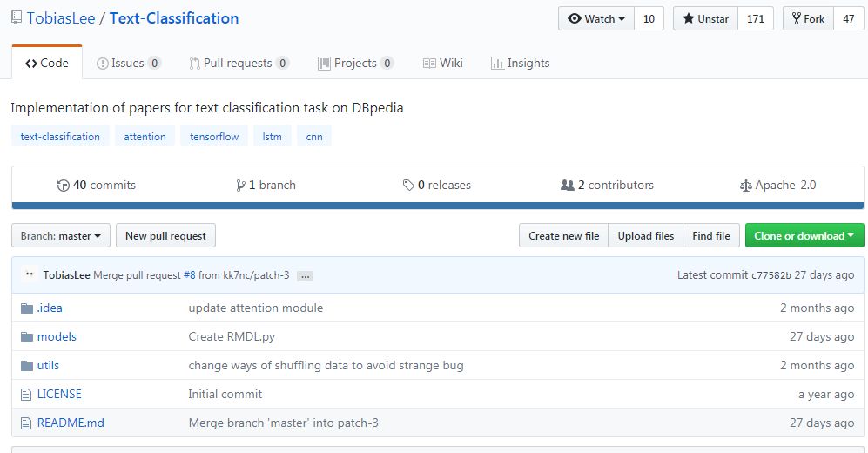The height and width of the screenshot is (453, 868).
Task: Click the language color bar below stats
Action: coord(437,206)
